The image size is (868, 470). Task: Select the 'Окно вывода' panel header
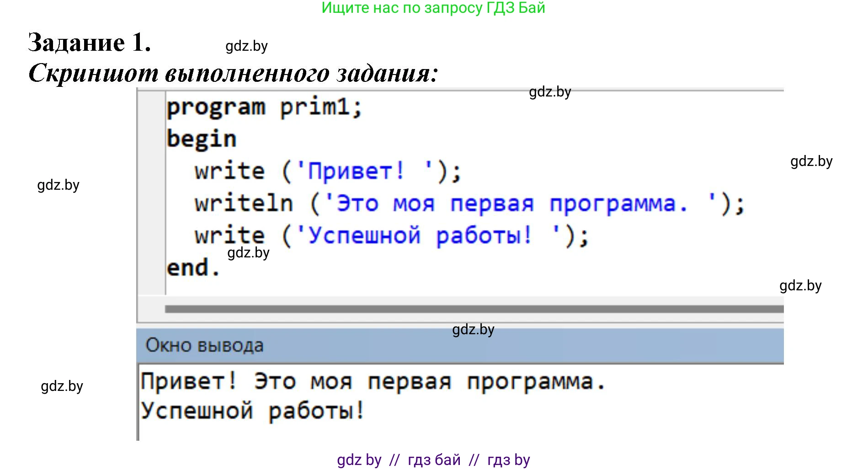pyautogui.click(x=204, y=345)
